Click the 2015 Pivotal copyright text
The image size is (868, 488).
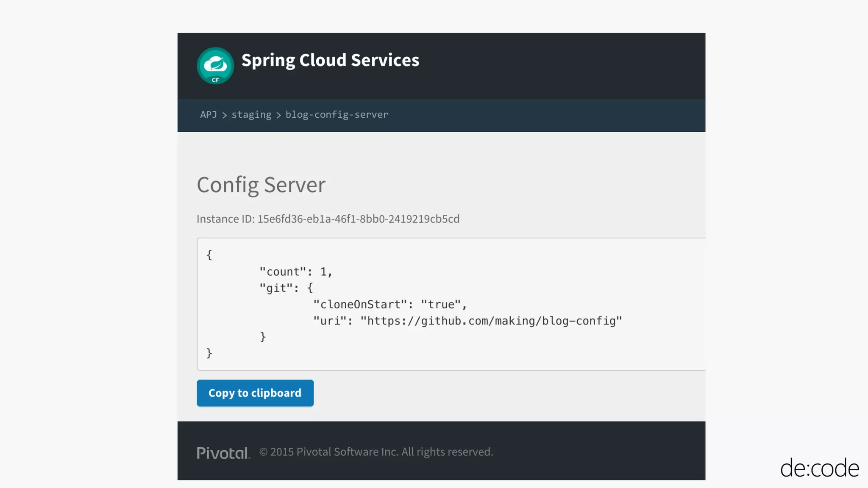pyautogui.click(x=376, y=452)
